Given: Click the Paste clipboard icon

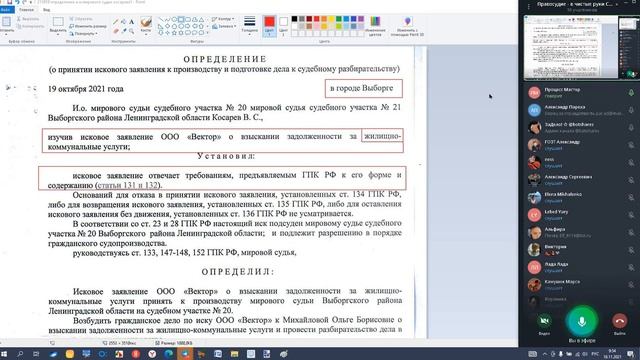Looking at the screenshot, I should [x=6, y=22].
